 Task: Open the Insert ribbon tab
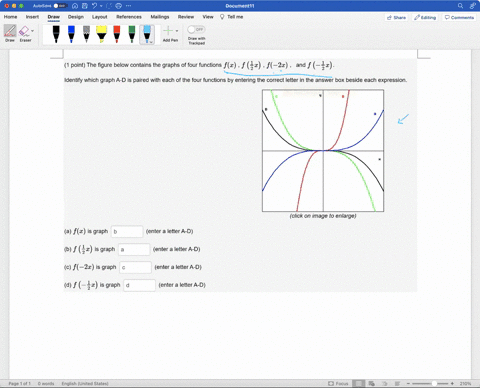coord(32,17)
